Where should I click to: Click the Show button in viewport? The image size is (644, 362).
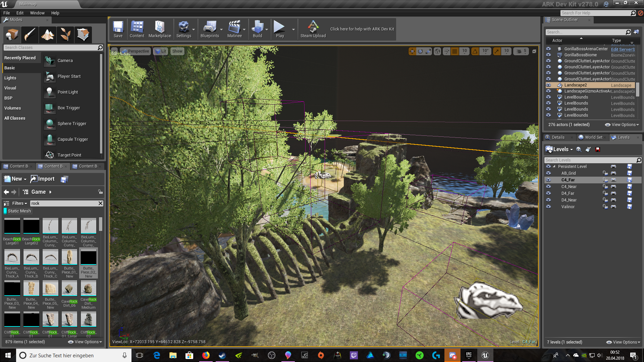click(x=177, y=51)
